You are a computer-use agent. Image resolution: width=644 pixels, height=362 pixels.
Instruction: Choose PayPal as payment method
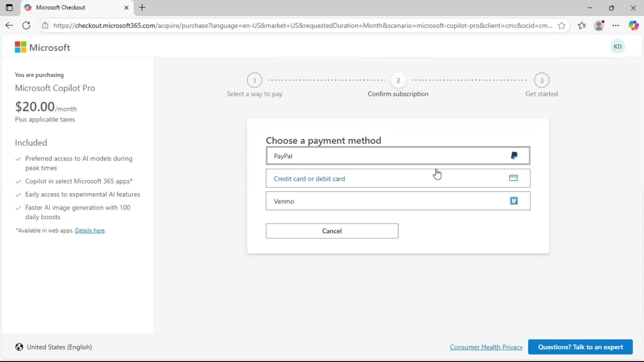pyautogui.click(x=398, y=156)
